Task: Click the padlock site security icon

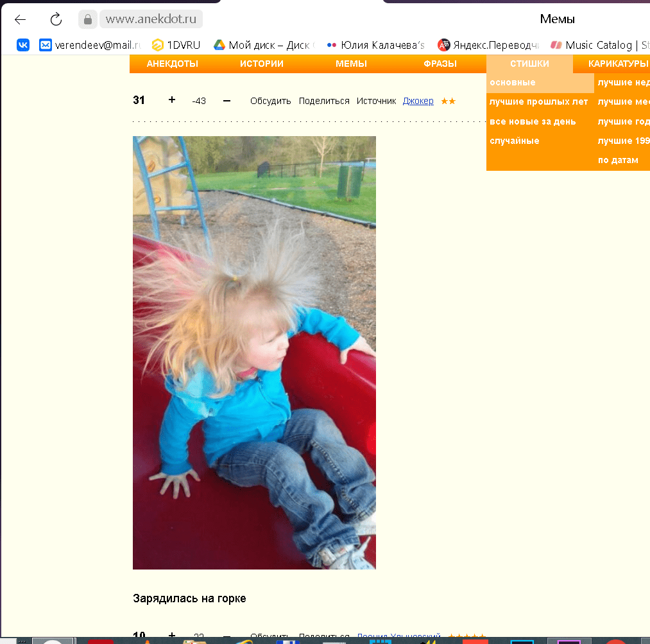Action: point(87,19)
